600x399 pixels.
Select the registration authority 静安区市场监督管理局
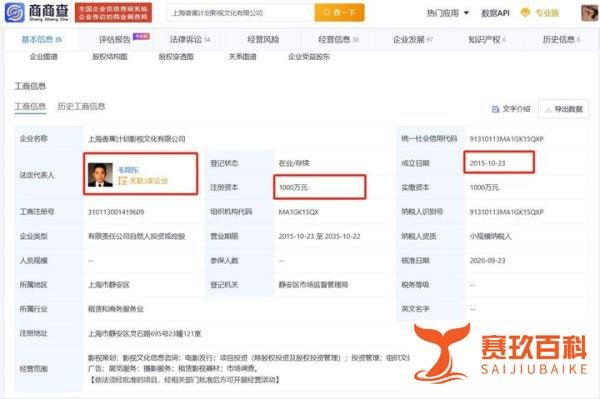point(313,285)
